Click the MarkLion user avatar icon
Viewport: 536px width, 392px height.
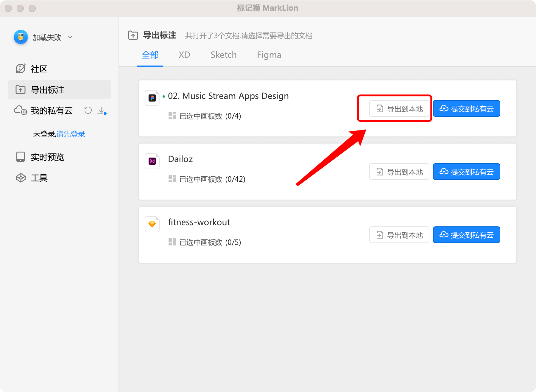pyautogui.click(x=21, y=37)
